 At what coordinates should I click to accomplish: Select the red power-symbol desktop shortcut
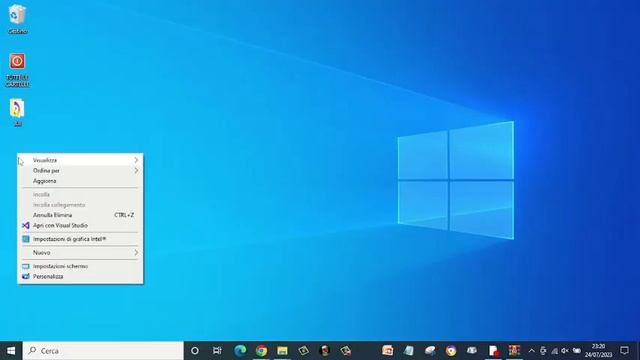tap(17, 69)
